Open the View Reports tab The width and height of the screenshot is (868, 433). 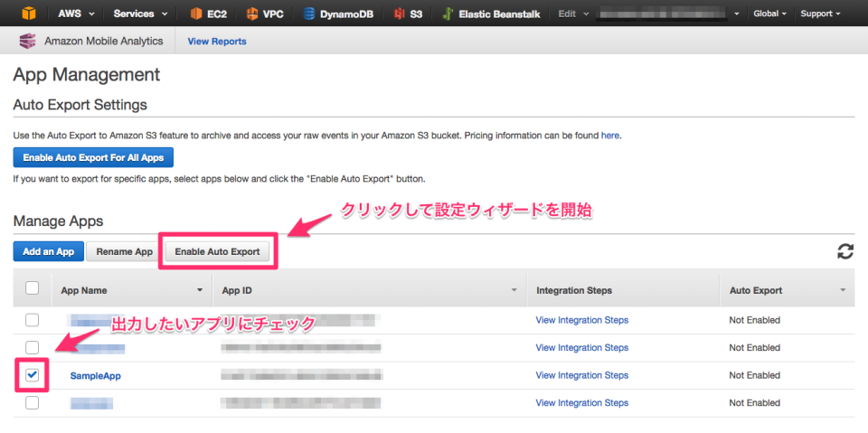(217, 42)
